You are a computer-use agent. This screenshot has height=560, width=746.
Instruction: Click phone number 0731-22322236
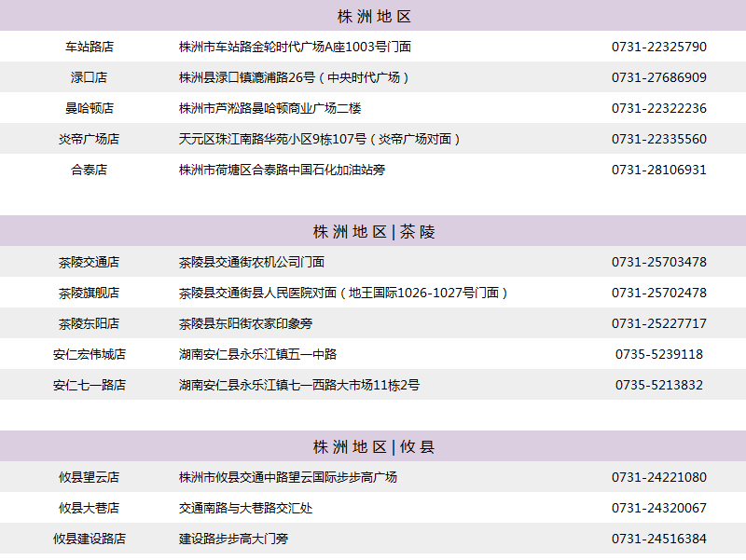coord(658,108)
